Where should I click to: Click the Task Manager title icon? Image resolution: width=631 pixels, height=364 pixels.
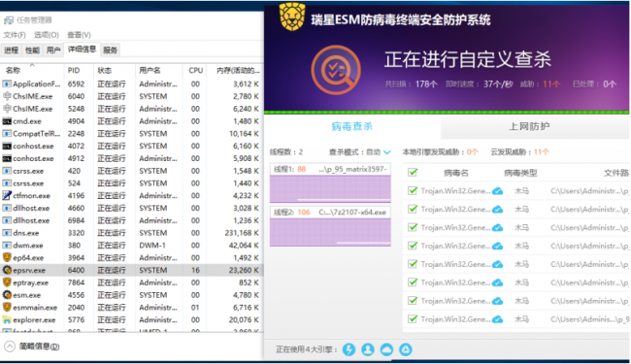click(9, 20)
